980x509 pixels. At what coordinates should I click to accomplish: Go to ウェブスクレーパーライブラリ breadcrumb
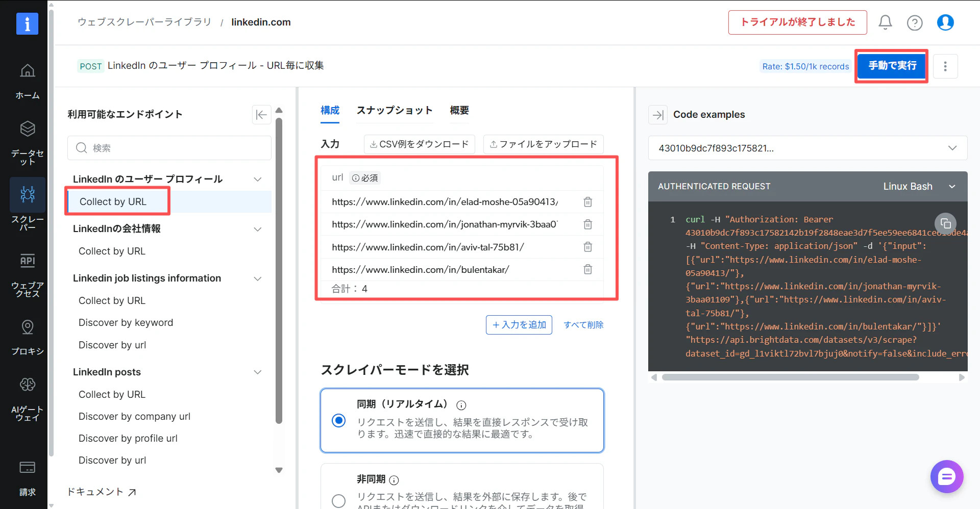pos(144,22)
